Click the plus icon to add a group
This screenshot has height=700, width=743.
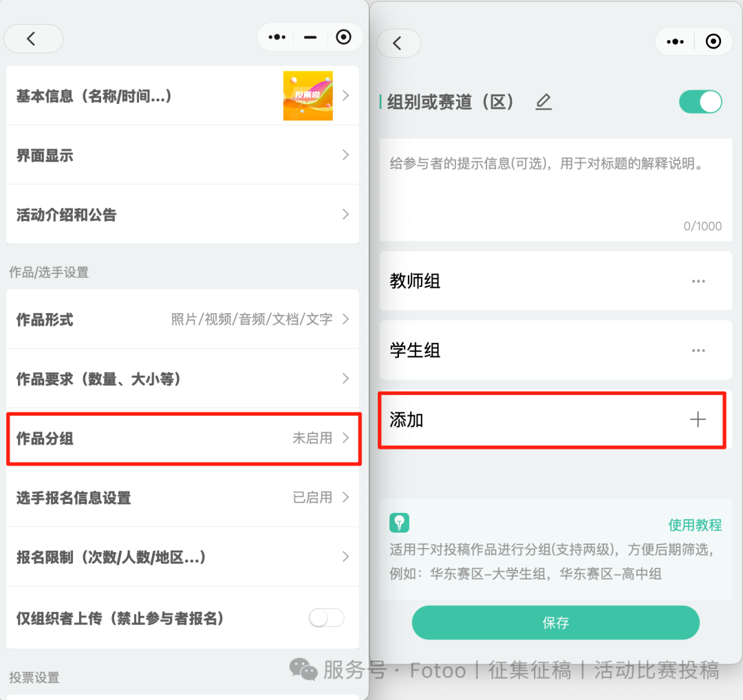point(698,419)
